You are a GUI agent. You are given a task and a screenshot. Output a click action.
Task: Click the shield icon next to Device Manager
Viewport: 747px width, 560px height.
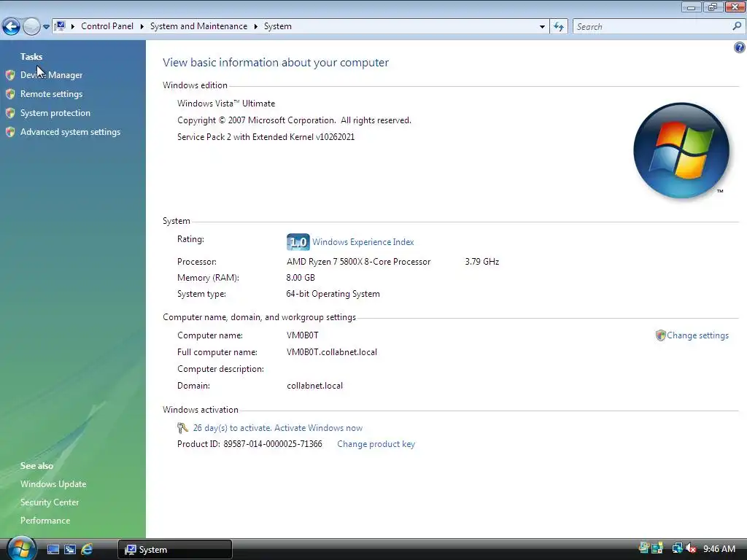[10, 75]
